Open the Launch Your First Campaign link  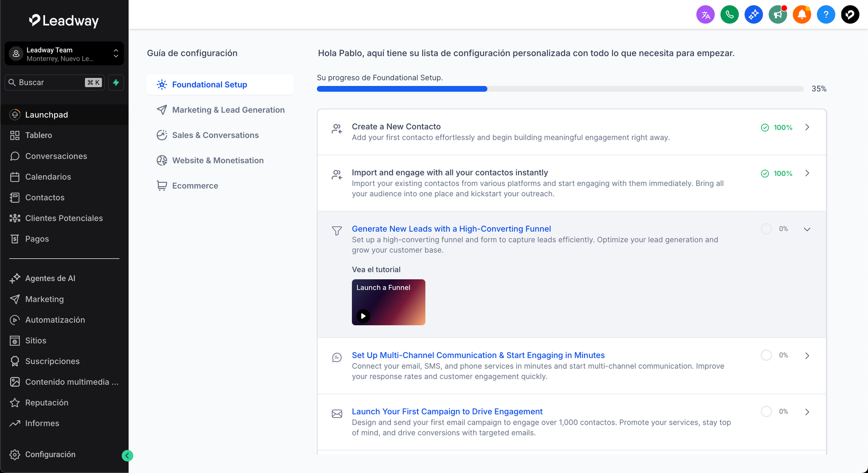(447, 411)
